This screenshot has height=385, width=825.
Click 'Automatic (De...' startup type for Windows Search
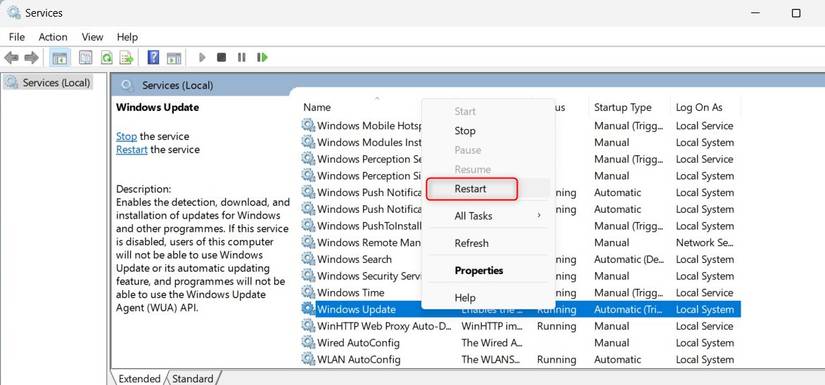click(x=629, y=259)
